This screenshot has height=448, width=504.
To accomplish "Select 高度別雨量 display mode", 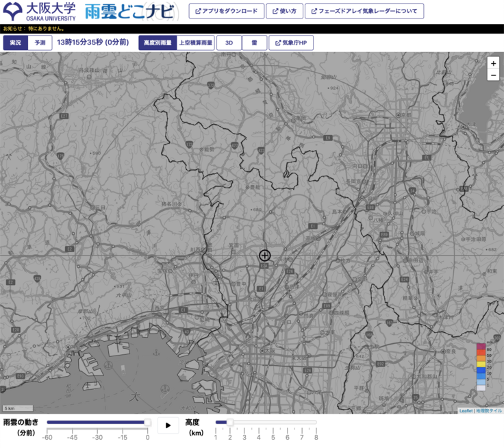I will point(157,42).
